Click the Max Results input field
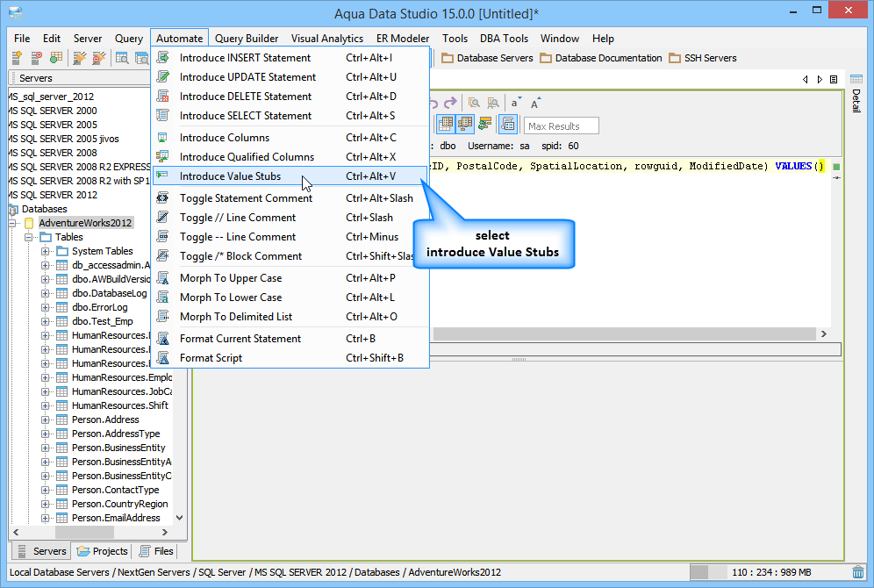Screen dimensions: 874x588 tap(562, 126)
